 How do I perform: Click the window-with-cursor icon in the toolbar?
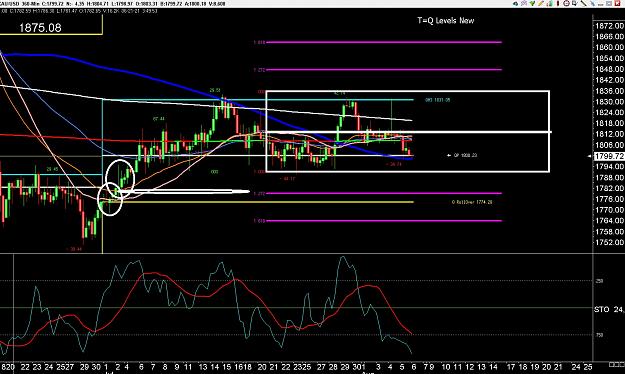[575, 4]
